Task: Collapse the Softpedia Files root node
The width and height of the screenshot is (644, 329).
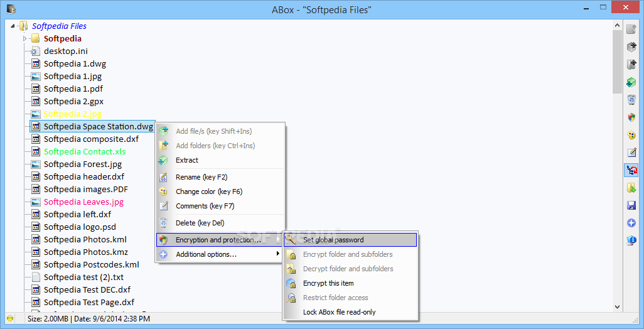Action: [x=13, y=26]
